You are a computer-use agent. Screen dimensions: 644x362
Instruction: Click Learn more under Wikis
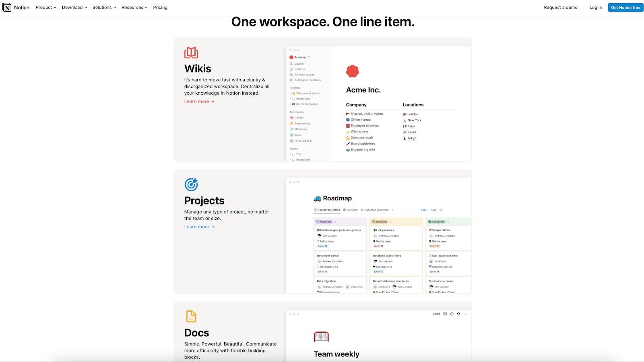click(x=199, y=101)
